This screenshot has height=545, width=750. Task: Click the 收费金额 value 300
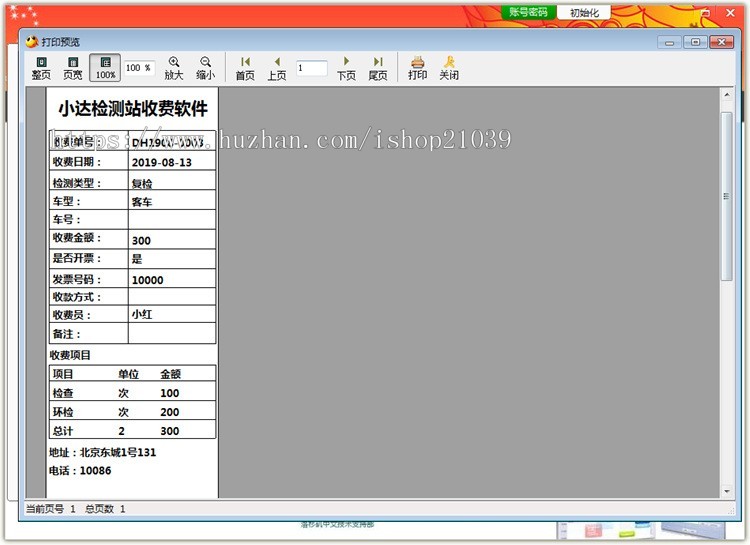[141, 241]
